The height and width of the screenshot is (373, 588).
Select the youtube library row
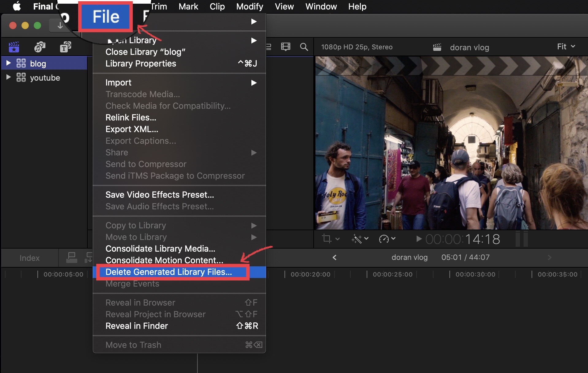[x=44, y=78]
